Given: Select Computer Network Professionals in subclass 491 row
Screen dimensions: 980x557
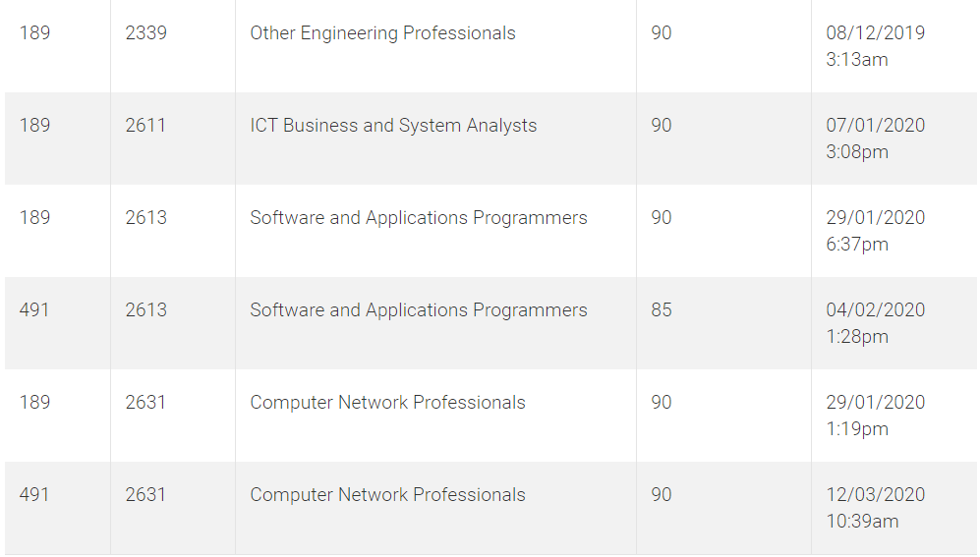Looking at the screenshot, I should pyautogui.click(x=387, y=495).
